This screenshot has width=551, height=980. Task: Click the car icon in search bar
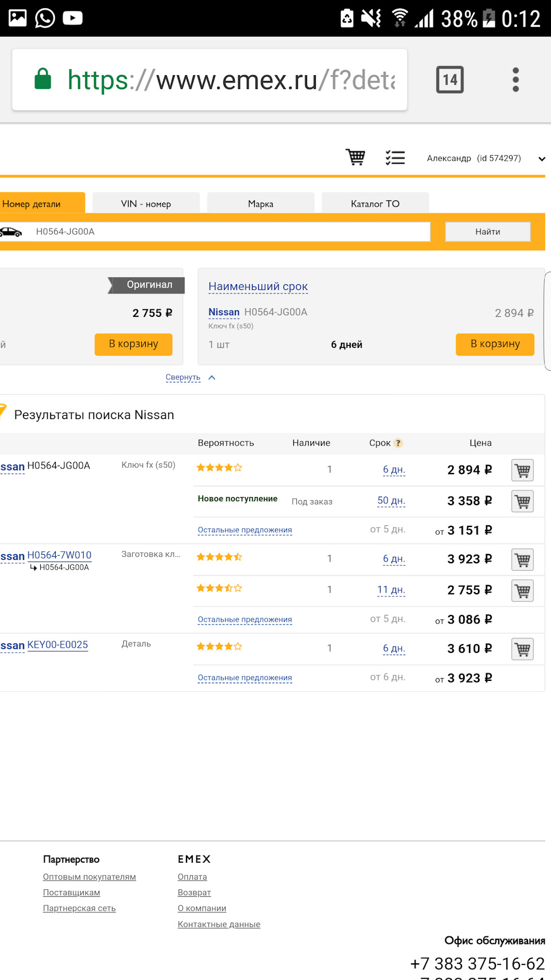(11, 232)
